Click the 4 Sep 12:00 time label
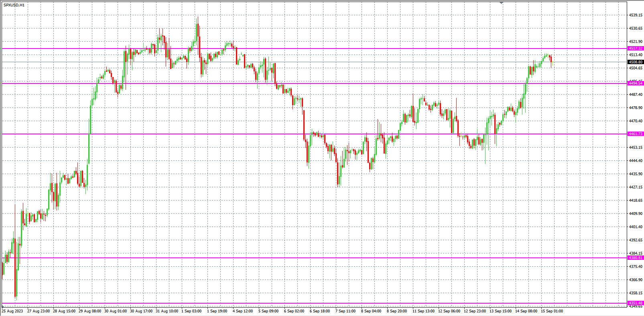 click(x=243, y=311)
